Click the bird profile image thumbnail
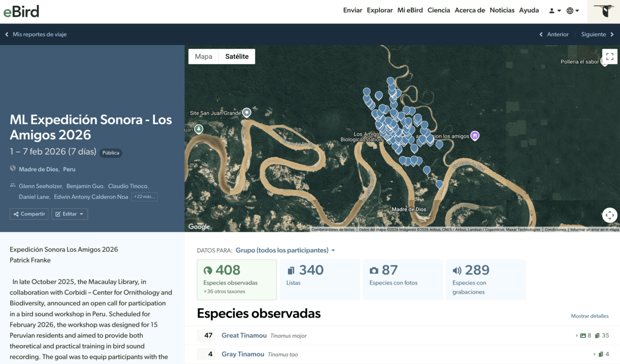 (604, 11)
